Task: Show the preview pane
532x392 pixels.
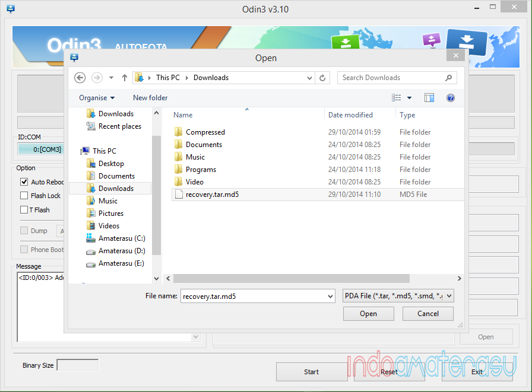Action: tap(429, 98)
